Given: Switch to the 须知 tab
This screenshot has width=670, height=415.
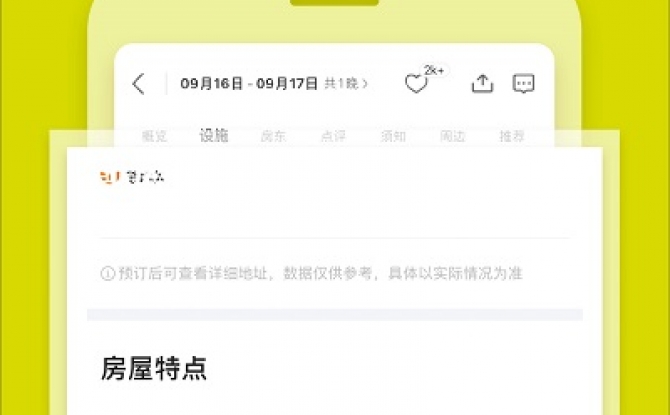Looking at the screenshot, I should [x=393, y=136].
